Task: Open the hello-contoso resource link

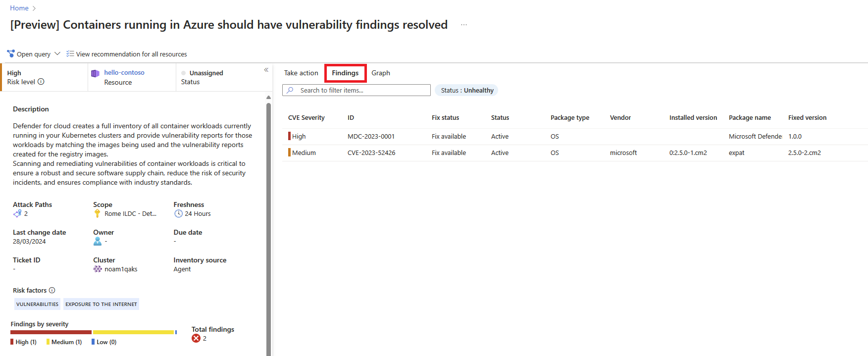Action: (x=124, y=72)
